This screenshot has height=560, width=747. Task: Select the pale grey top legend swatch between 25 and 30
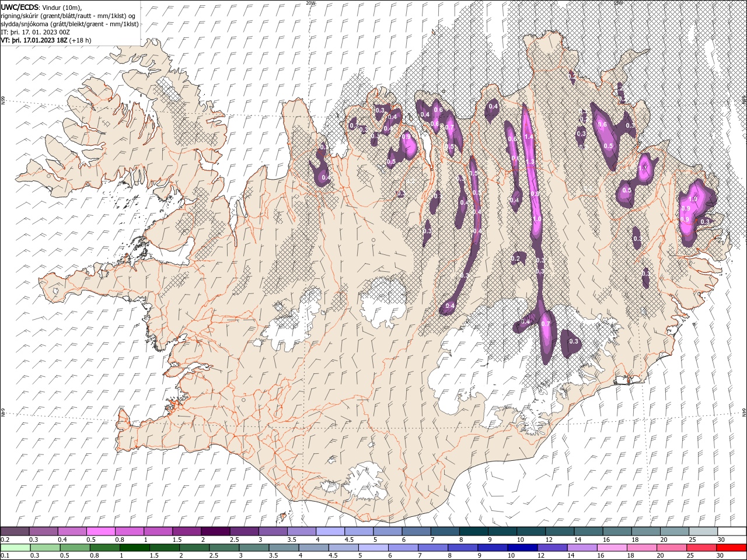click(x=703, y=531)
